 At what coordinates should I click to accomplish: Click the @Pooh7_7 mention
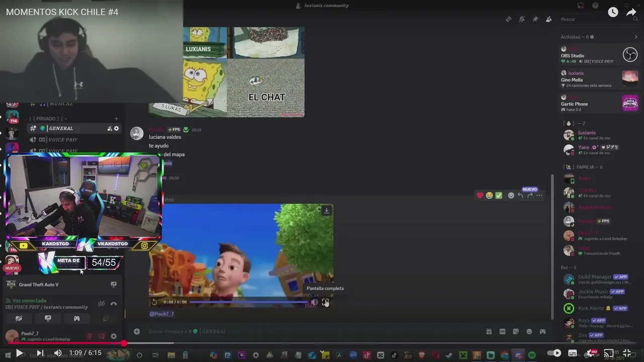(x=162, y=314)
